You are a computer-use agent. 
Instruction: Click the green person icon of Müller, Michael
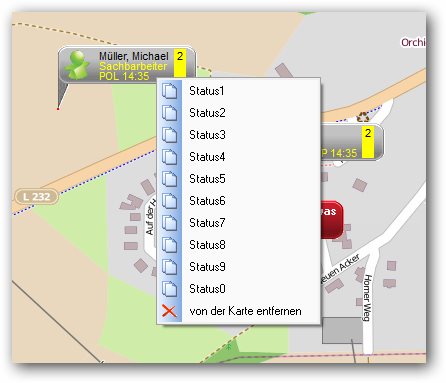tap(77, 65)
